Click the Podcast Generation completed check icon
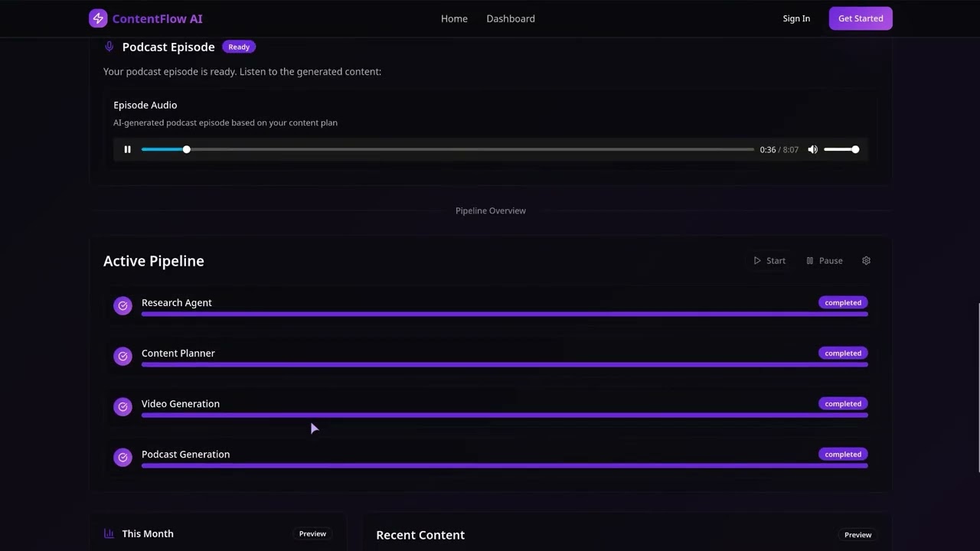The width and height of the screenshot is (980, 551). click(122, 458)
